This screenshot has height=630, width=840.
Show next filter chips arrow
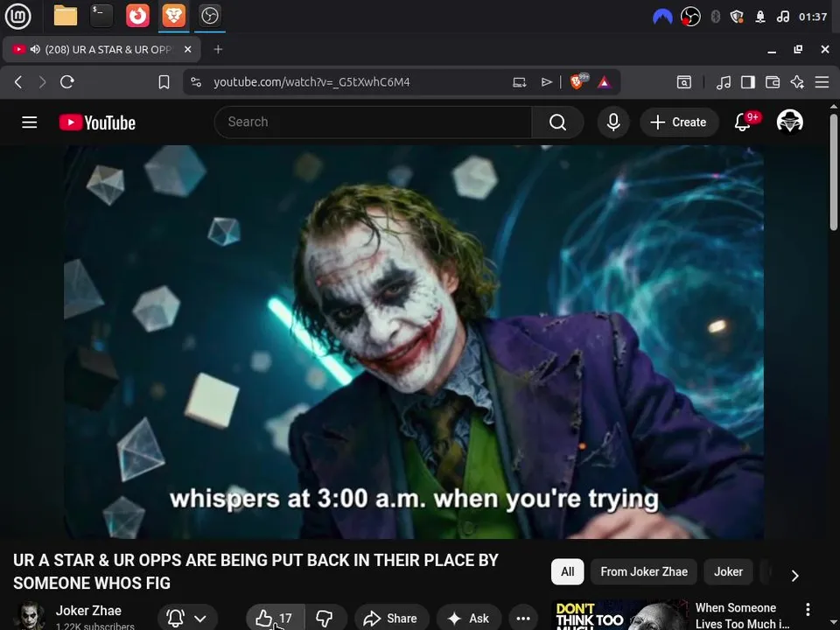(x=795, y=576)
